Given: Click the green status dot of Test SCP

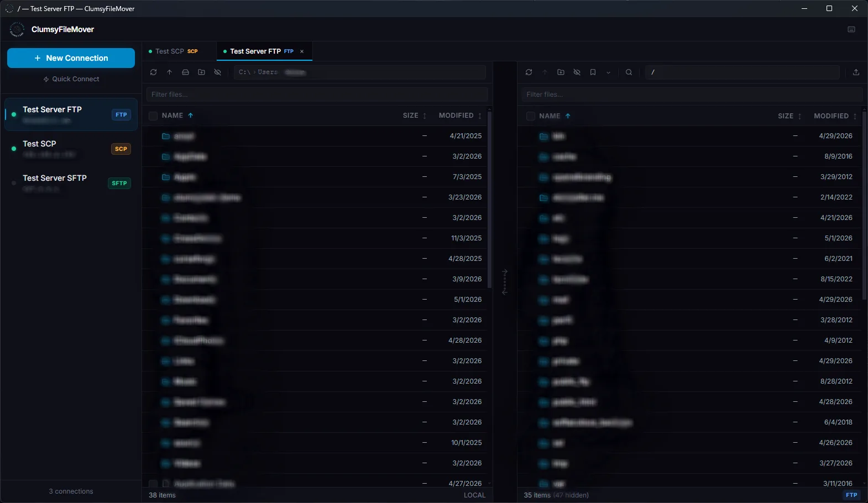Looking at the screenshot, I should point(14,149).
